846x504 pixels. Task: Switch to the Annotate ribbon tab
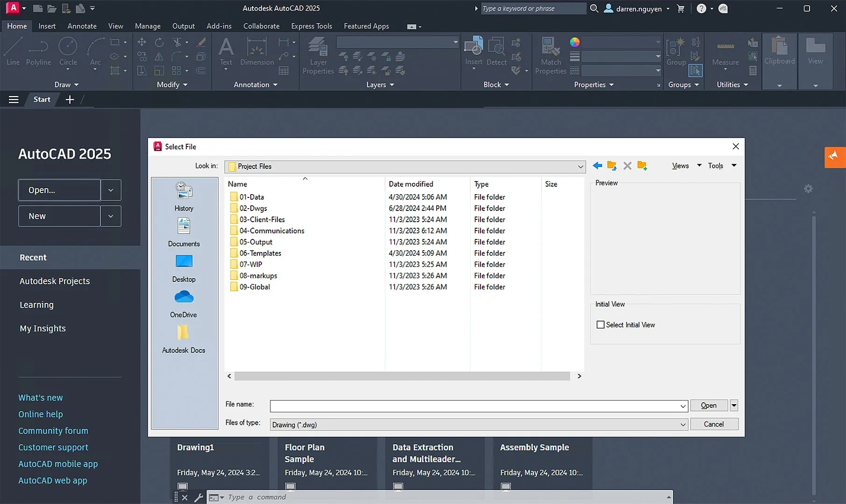[x=82, y=26]
